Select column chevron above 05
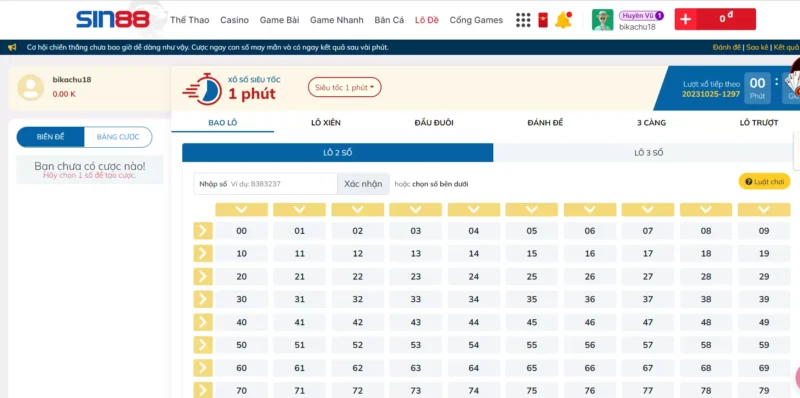 [532, 210]
